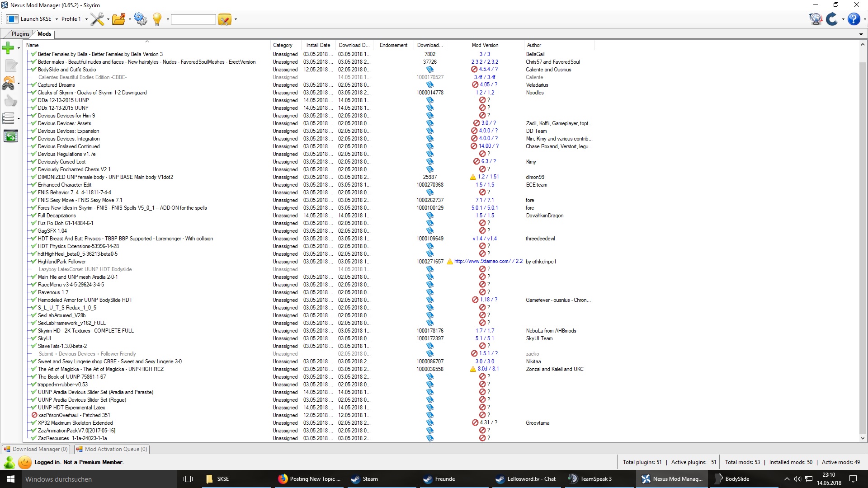Click the scroll down arrow of the mod list

point(863,438)
